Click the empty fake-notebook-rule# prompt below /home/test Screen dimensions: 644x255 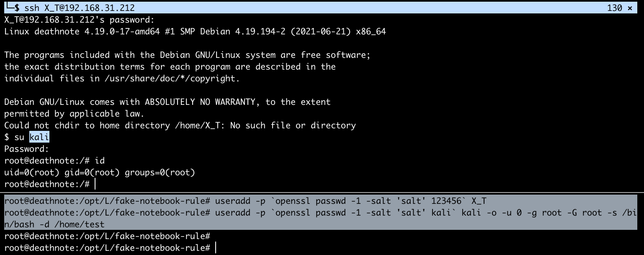click(107, 236)
